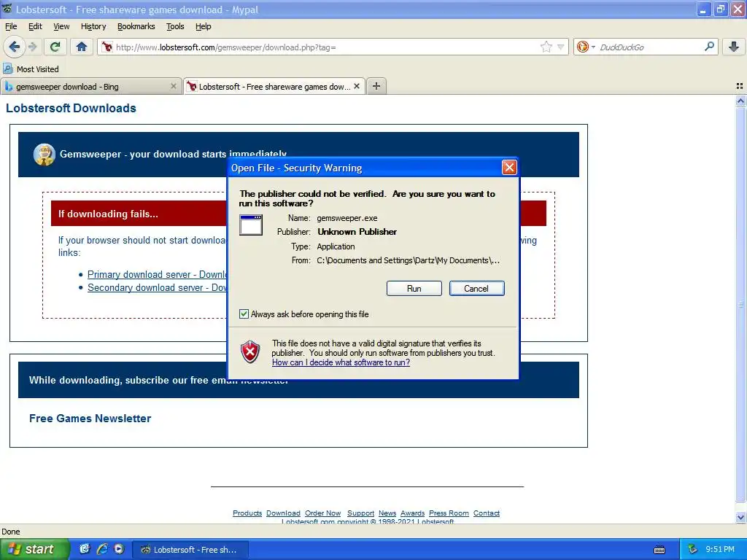The height and width of the screenshot is (560, 747).
Task: Click the page scrollbar down arrow
Action: point(740,517)
